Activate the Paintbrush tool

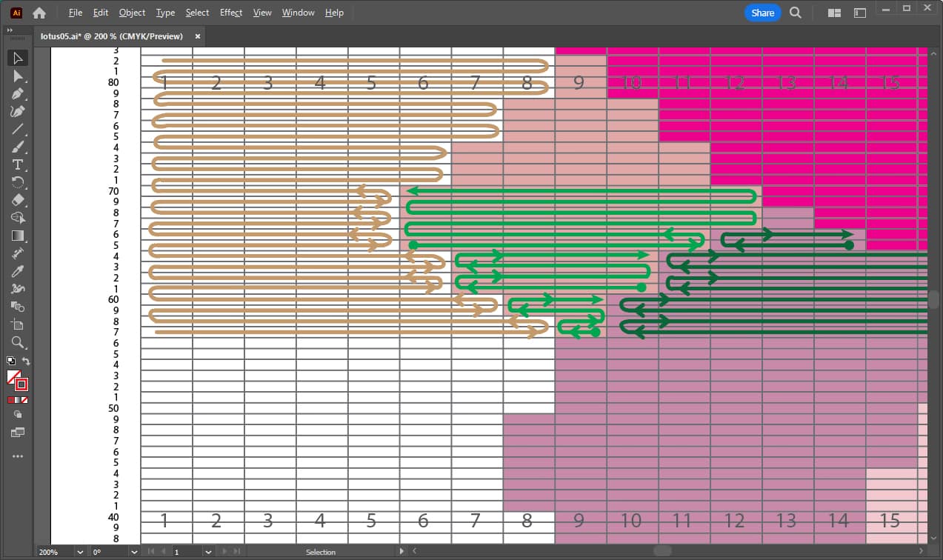tap(18, 147)
